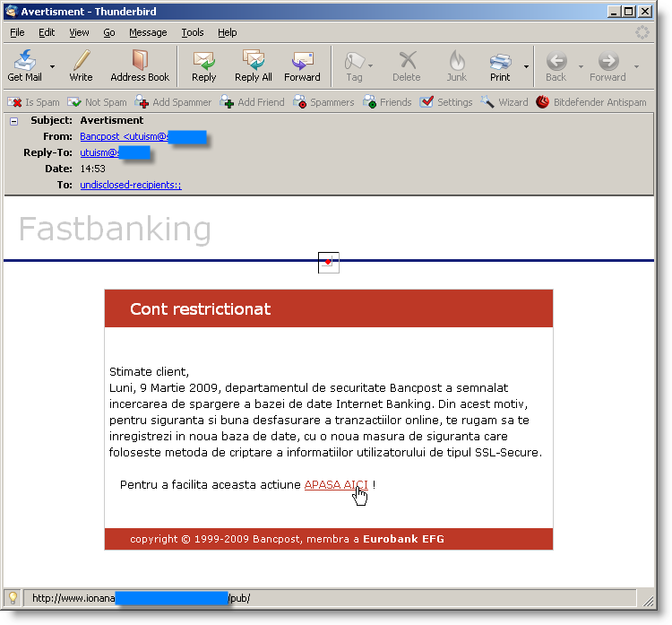Click the Thunderbird title bar icon
The width and height of the screenshot is (672, 625).
coord(11,11)
